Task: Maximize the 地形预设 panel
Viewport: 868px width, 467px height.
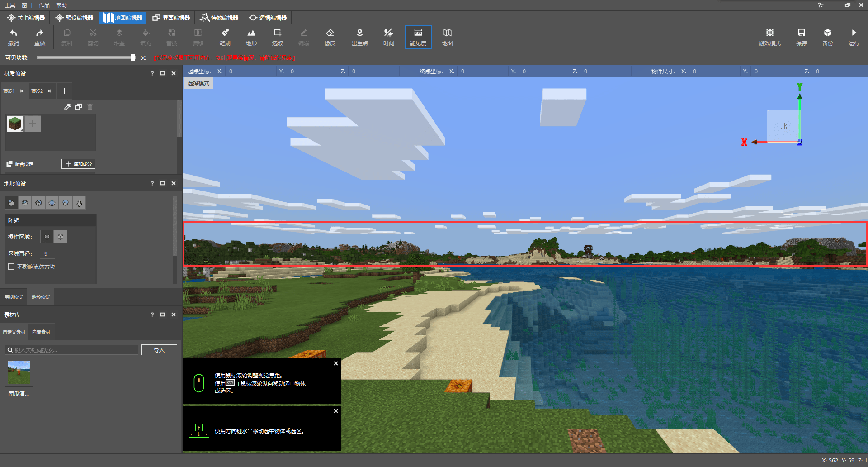Action: tap(163, 183)
